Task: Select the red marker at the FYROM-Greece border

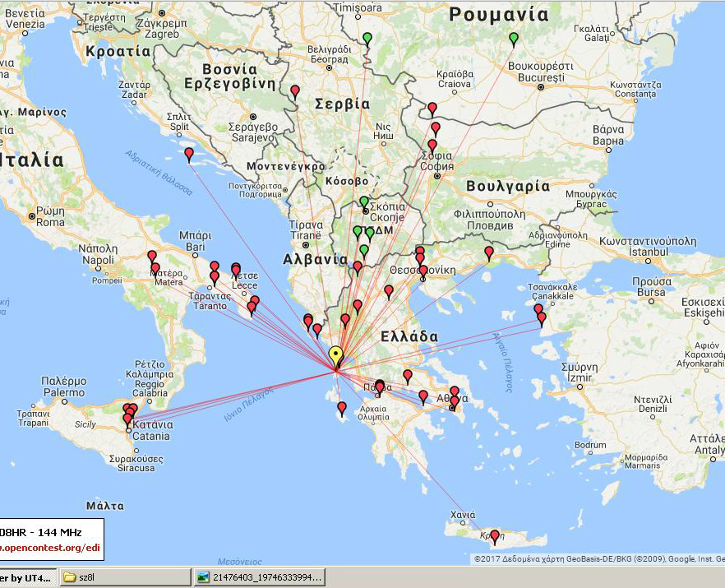Action: (x=358, y=267)
